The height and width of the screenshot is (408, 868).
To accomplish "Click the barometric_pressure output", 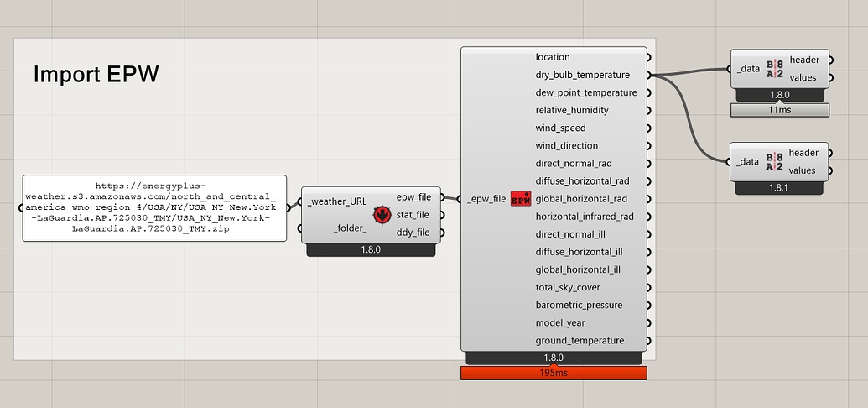I will (579, 306).
